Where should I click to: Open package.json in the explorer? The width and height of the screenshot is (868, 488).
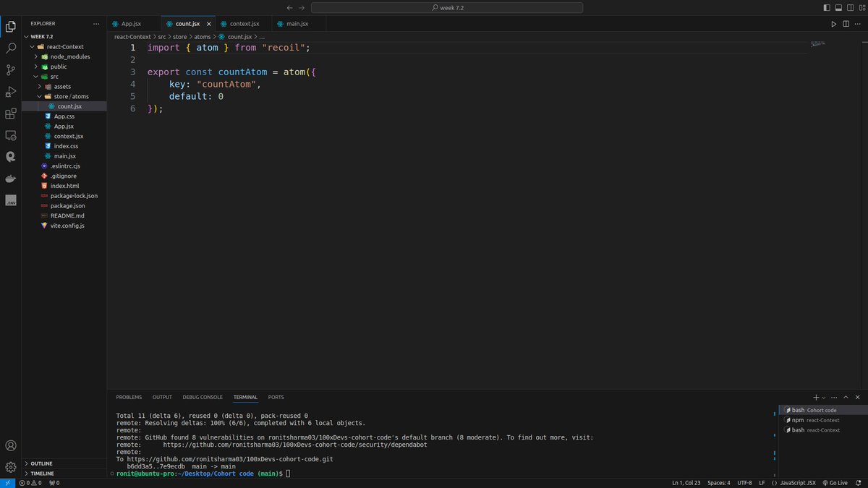point(64,205)
